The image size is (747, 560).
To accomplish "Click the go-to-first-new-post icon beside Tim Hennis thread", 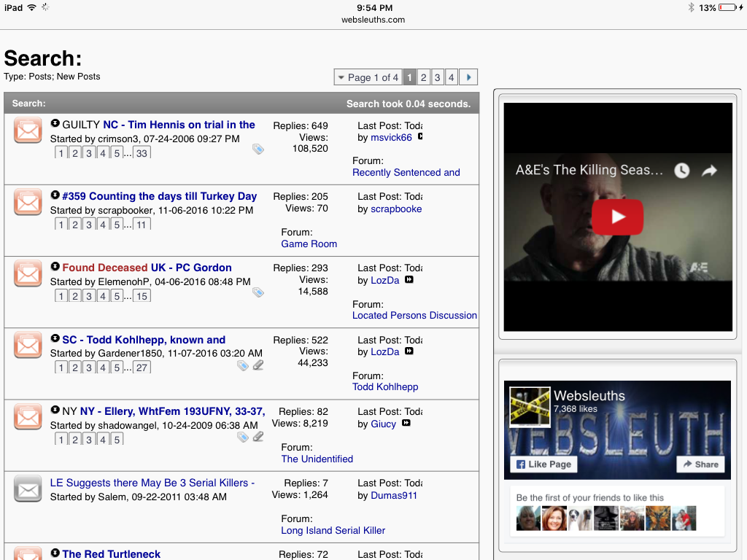I will [55, 124].
